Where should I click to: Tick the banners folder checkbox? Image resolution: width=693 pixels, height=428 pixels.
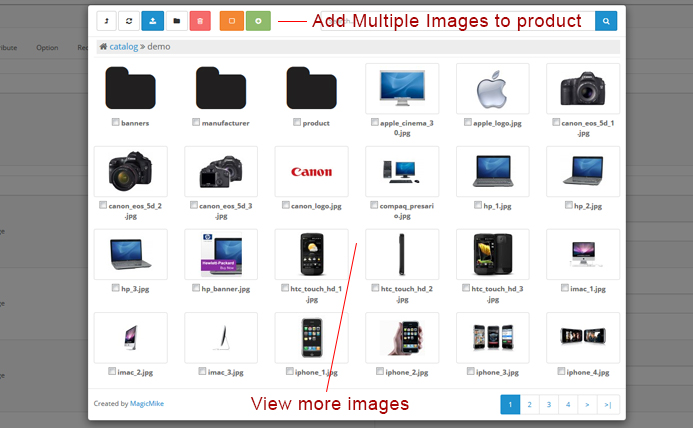(115, 122)
